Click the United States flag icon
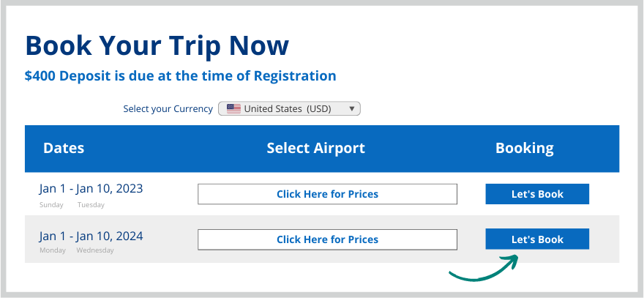644x298 pixels. pos(233,109)
